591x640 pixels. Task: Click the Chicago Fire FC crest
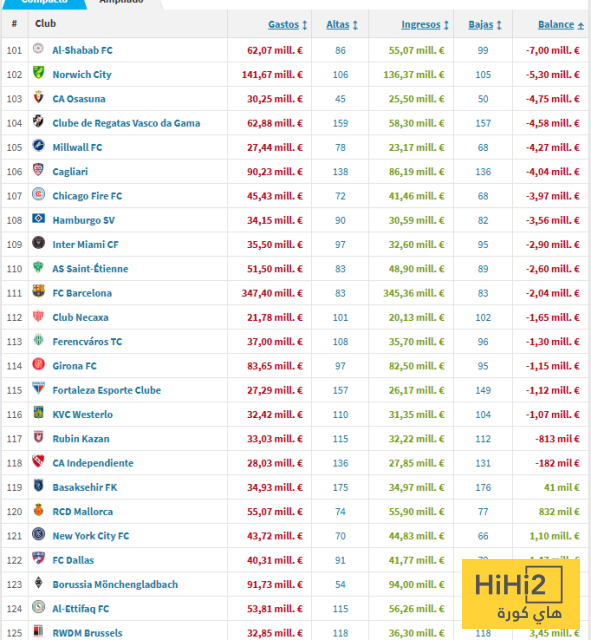click(38, 195)
